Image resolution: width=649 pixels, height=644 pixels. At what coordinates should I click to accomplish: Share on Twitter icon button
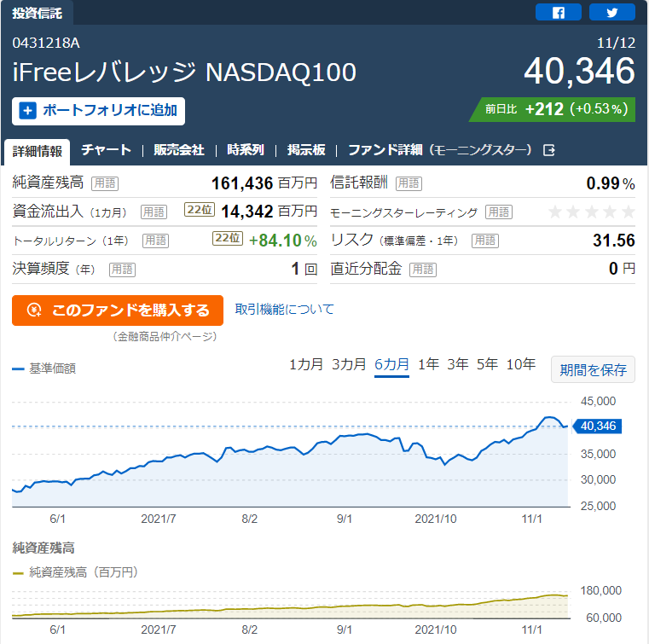point(611,12)
